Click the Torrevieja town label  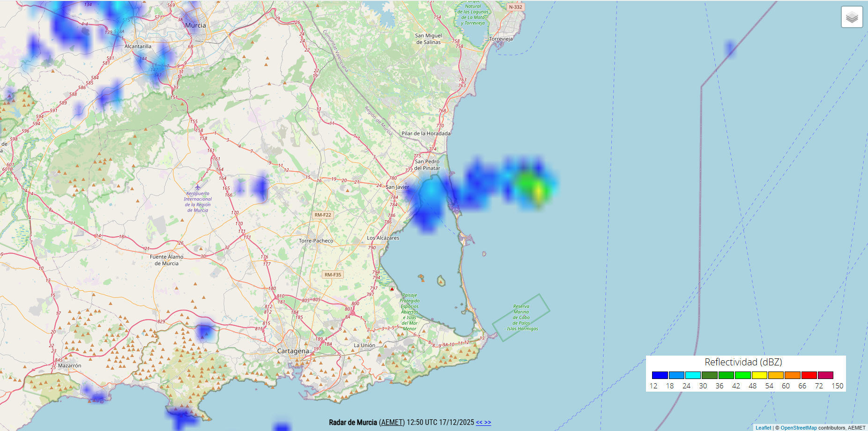(501, 39)
